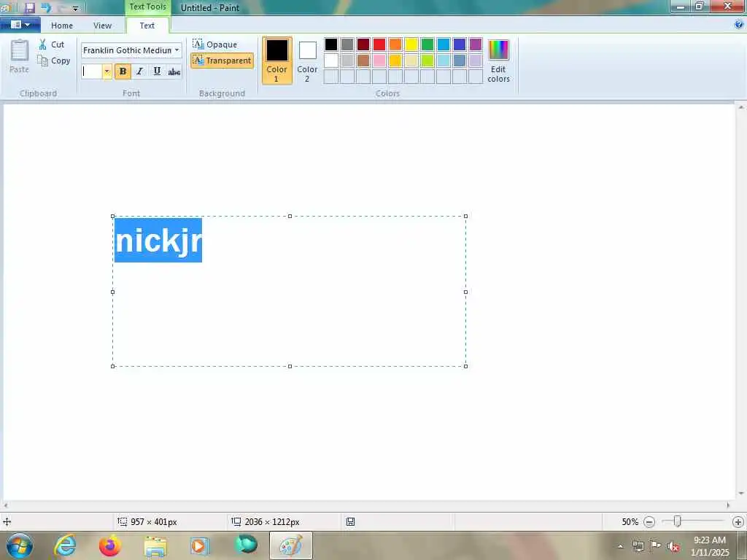This screenshot has width=747, height=560.
Task: Click the muted volume tray icon
Action: click(673, 547)
